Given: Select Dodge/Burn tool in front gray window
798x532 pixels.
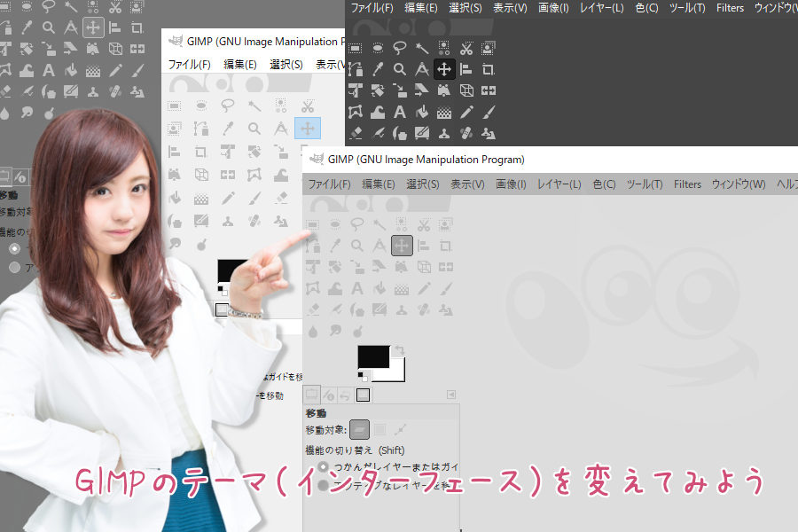Looking at the screenshot, I should click(357, 332).
